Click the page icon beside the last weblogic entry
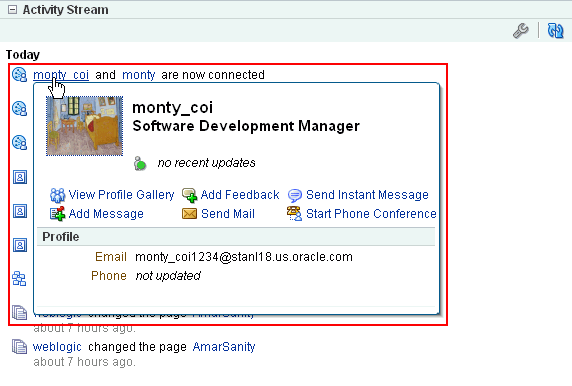This screenshot has width=572, height=386. (19, 347)
